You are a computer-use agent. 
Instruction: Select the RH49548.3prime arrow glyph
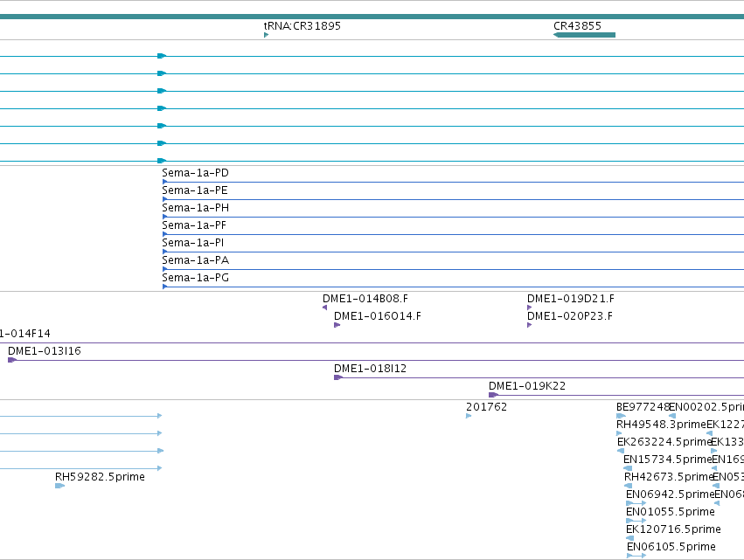[x=619, y=433]
